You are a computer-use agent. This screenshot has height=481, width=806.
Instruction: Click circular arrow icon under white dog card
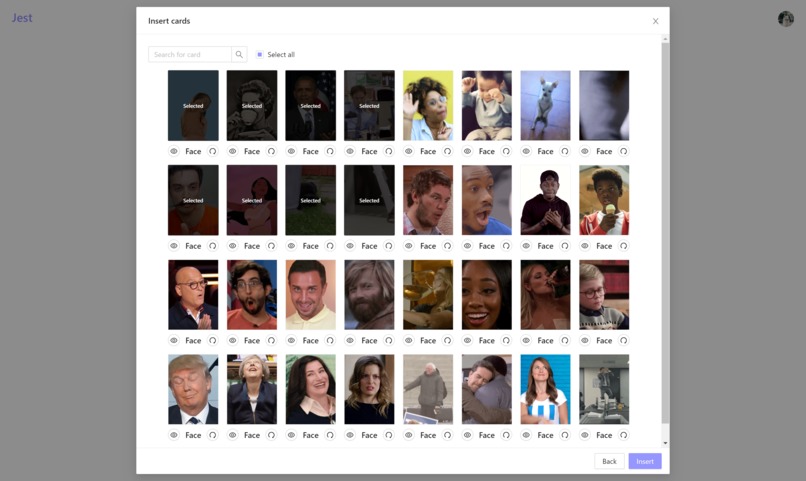click(564, 151)
